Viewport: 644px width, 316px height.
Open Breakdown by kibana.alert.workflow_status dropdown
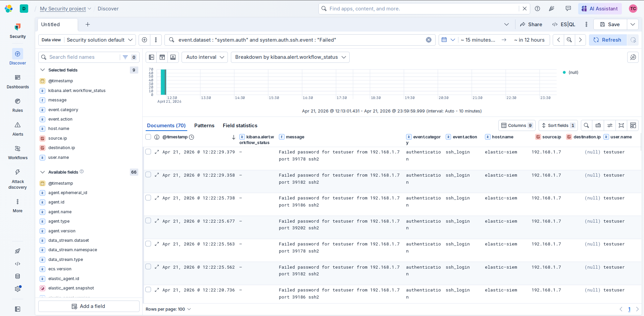pyautogui.click(x=290, y=57)
